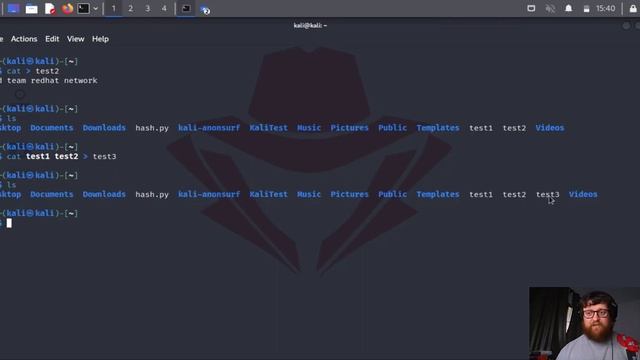Click kali-anonsurf in the listing containing test3

209,194
